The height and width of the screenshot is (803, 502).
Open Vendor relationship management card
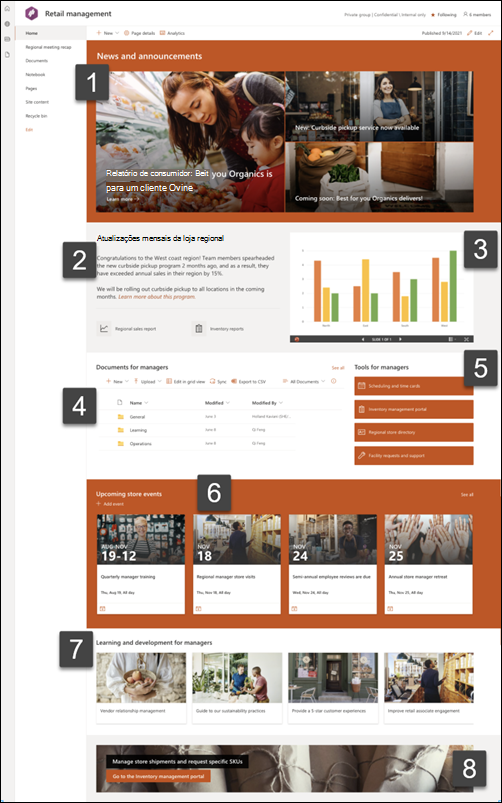tap(141, 688)
